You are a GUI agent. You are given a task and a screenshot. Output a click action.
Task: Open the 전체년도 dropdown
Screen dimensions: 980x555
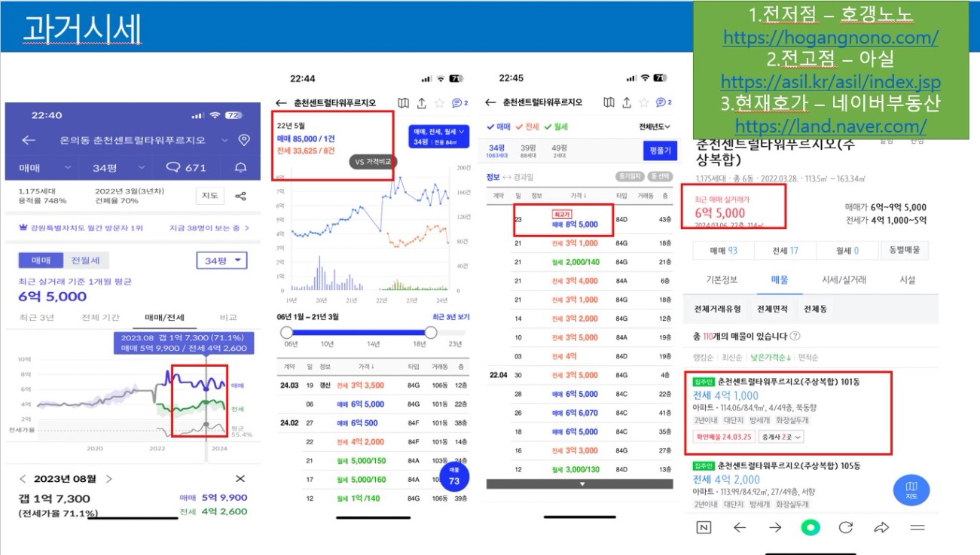pyautogui.click(x=655, y=127)
